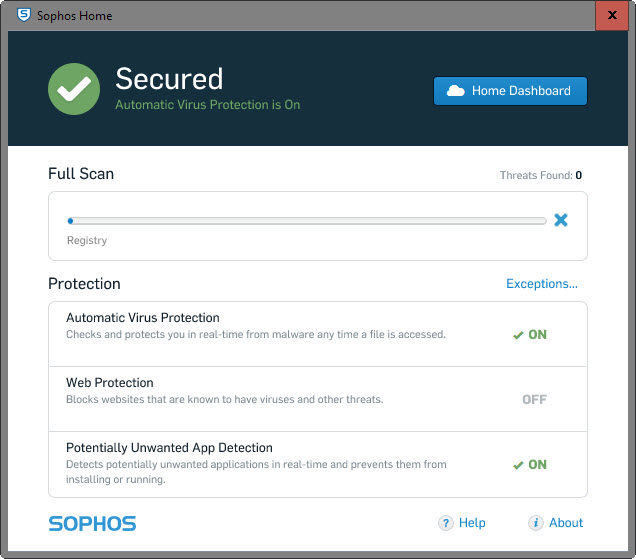Click the Web Protection heading
636x559 pixels.
click(x=110, y=383)
